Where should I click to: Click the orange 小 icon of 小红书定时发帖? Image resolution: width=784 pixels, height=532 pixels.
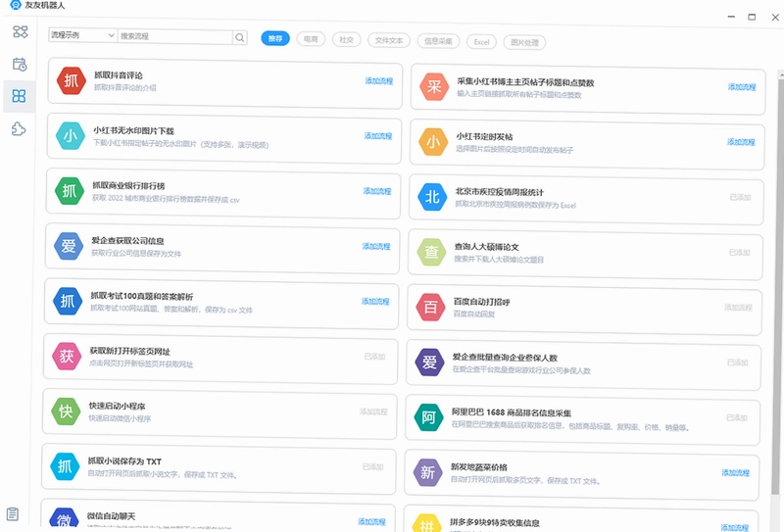pyautogui.click(x=433, y=142)
